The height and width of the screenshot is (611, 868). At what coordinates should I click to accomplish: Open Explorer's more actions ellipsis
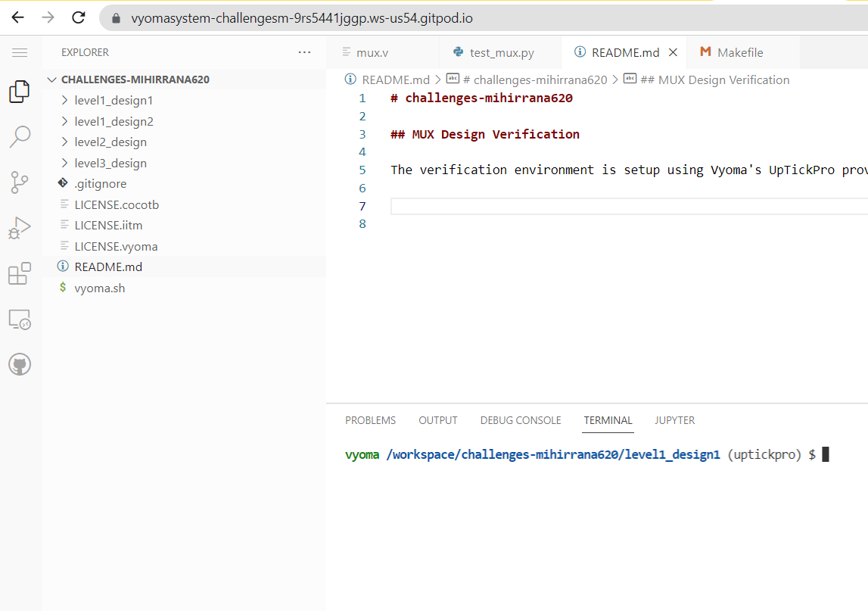click(x=304, y=51)
